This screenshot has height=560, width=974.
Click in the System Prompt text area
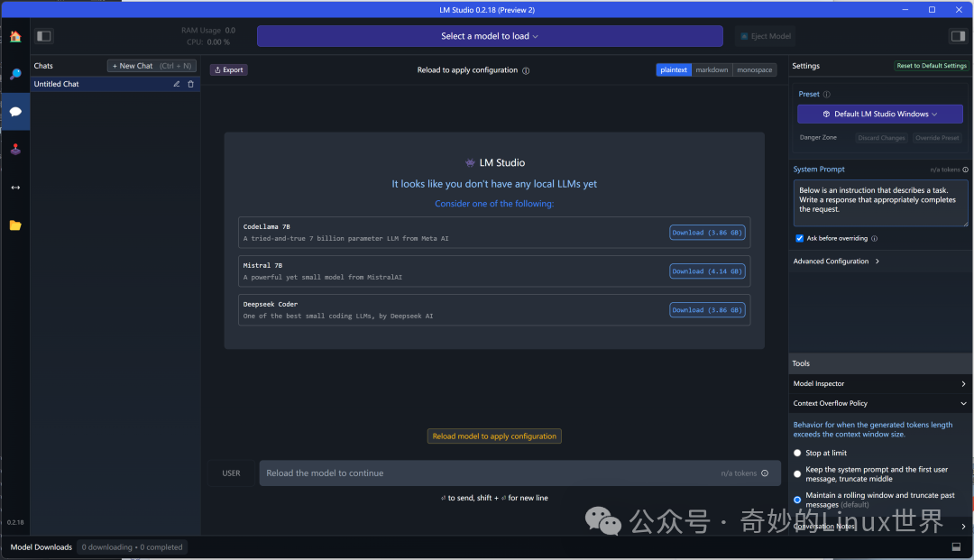tap(880, 203)
